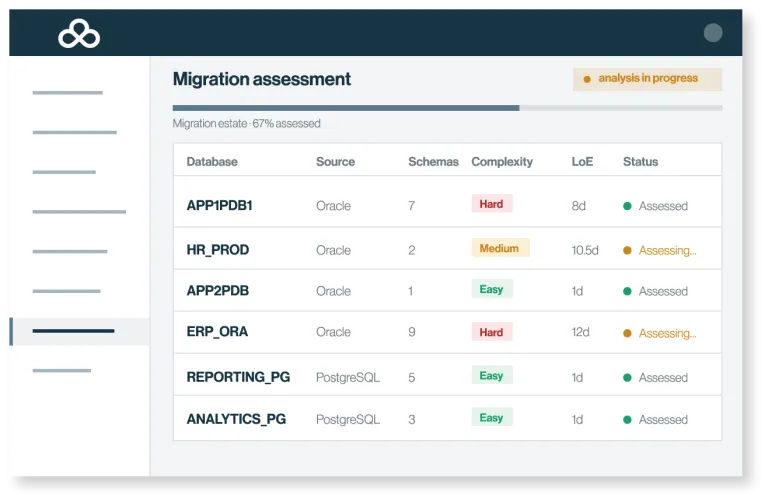
Task: Click the Database column header
Action: click(x=212, y=162)
